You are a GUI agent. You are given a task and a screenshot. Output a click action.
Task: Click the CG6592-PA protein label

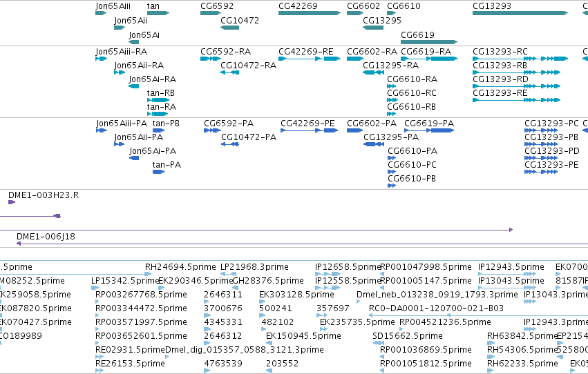[229, 124]
